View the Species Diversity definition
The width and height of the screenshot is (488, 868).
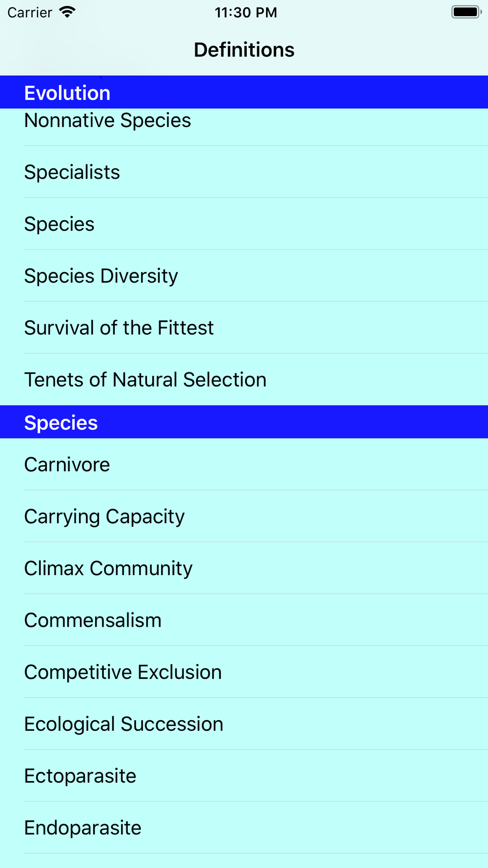coord(244,275)
